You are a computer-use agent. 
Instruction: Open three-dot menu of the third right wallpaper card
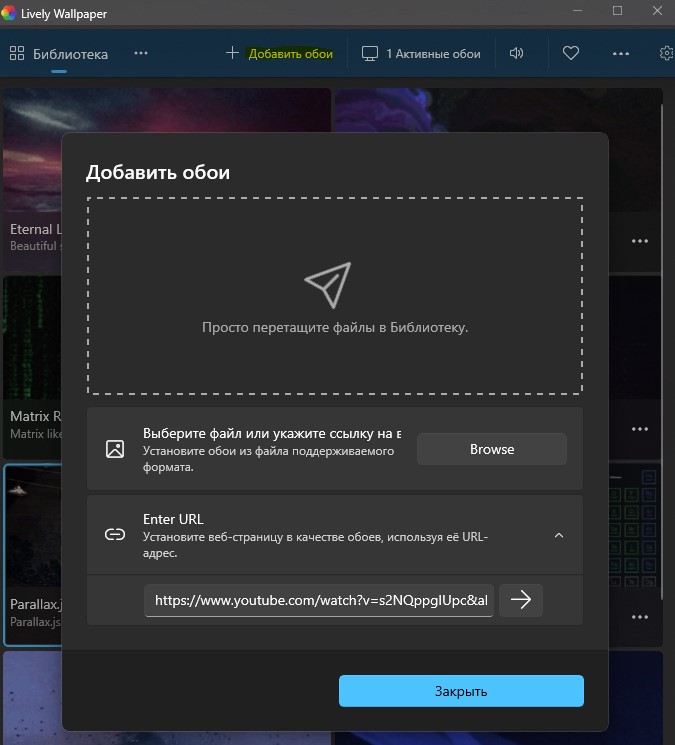pos(640,617)
